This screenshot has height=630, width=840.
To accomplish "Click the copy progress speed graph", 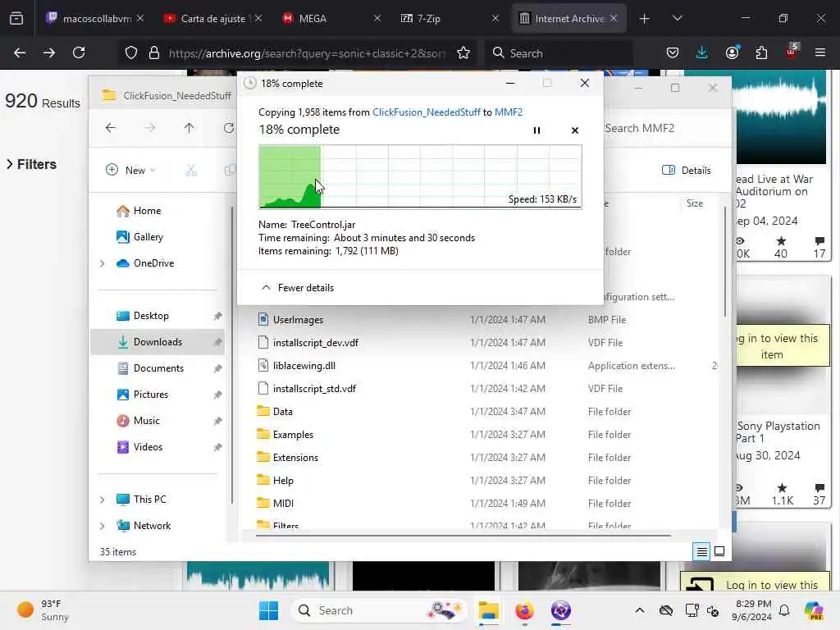I will tap(420, 176).
